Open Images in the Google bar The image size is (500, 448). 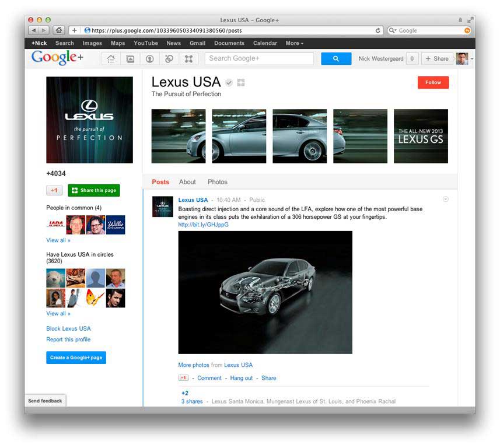click(92, 43)
